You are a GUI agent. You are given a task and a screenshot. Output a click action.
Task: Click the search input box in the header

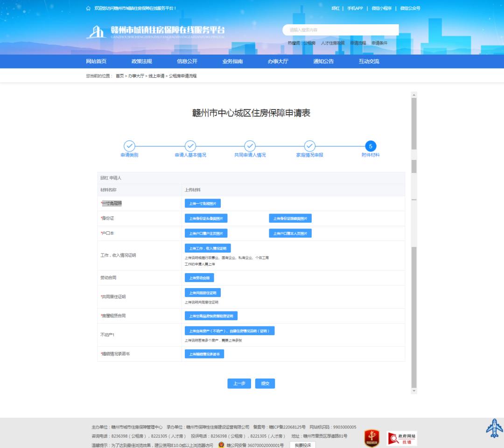click(341, 30)
